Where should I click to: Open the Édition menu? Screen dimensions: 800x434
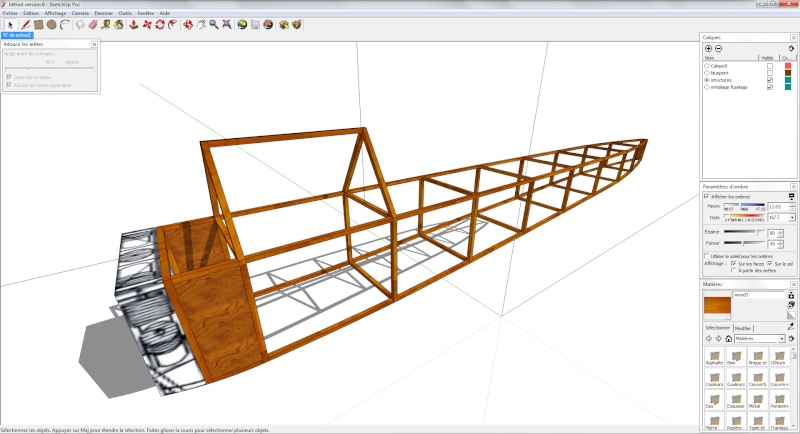(31, 13)
